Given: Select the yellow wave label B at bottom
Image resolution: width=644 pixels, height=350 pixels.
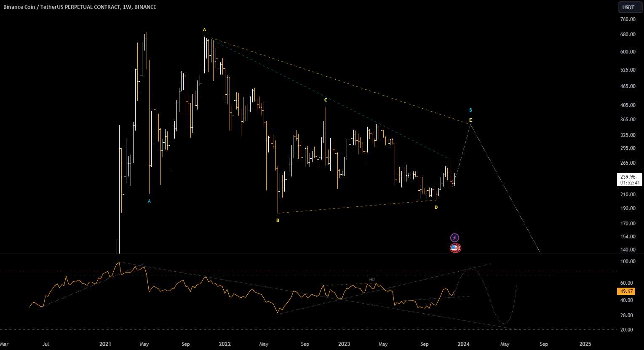Looking at the screenshot, I should [x=278, y=220].
